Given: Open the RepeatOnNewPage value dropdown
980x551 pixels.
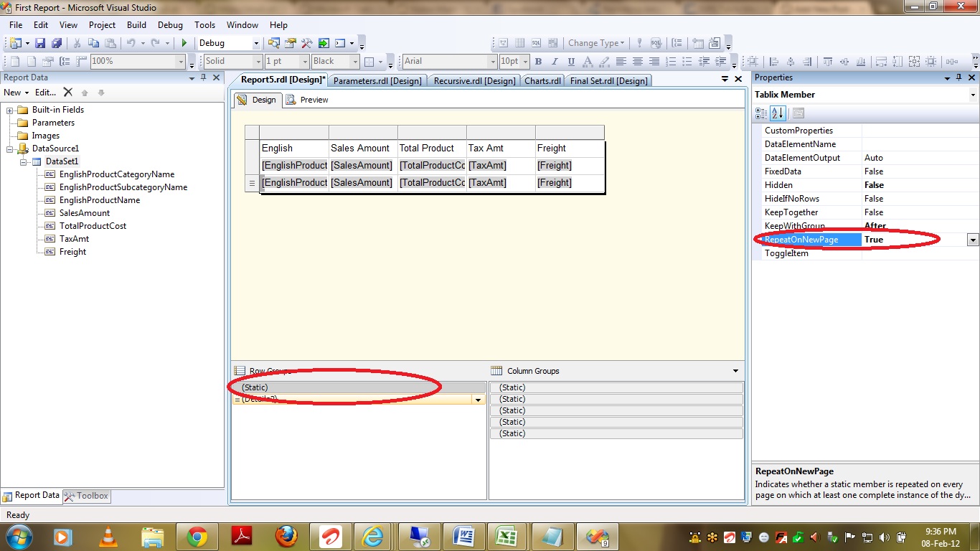Looking at the screenshot, I should (973, 240).
